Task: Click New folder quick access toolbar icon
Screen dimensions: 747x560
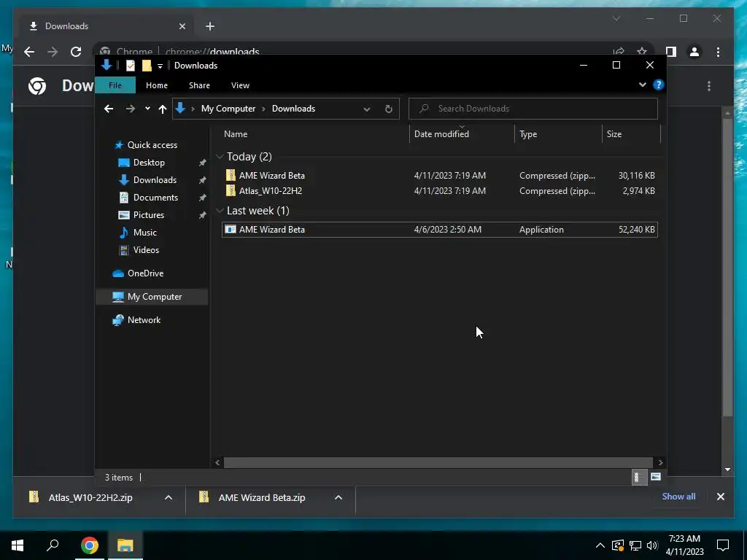Action: click(x=147, y=66)
